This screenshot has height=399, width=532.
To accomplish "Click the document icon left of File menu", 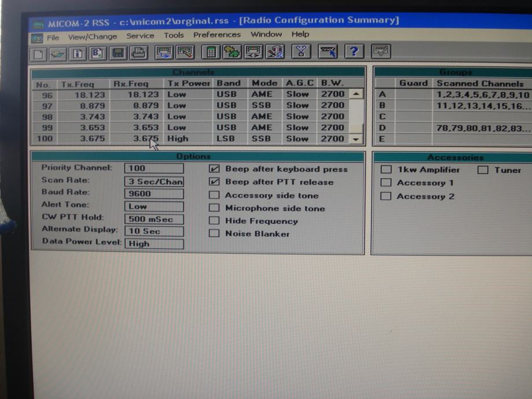I will click(37, 38).
